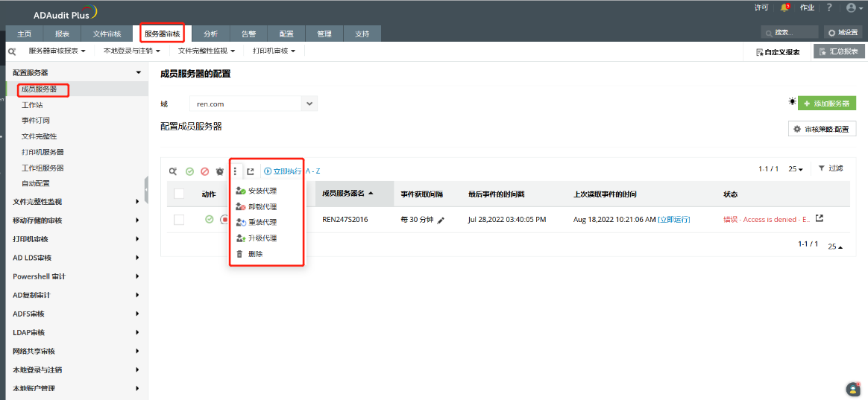Open the top 25 rows-per-page dropdown
The height and width of the screenshot is (400, 868).
[796, 169]
